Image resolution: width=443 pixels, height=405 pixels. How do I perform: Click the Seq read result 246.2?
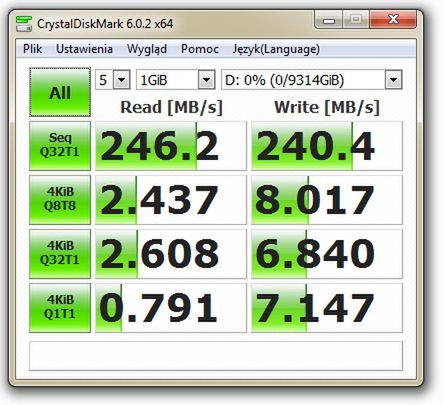click(171, 146)
